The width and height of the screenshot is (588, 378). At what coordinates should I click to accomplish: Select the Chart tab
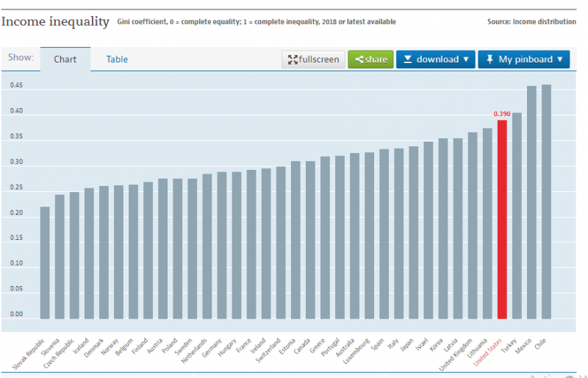pos(65,59)
